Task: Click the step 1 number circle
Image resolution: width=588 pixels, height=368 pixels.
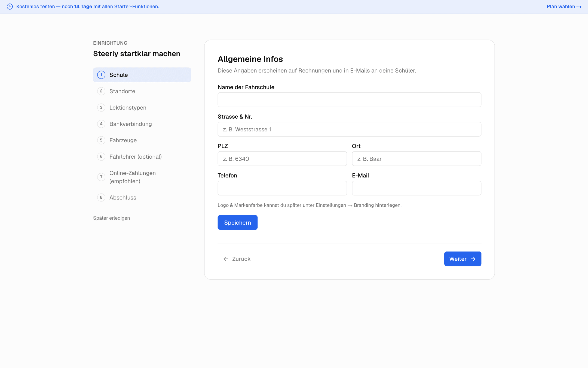Action: pyautogui.click(x=101, y=75)
